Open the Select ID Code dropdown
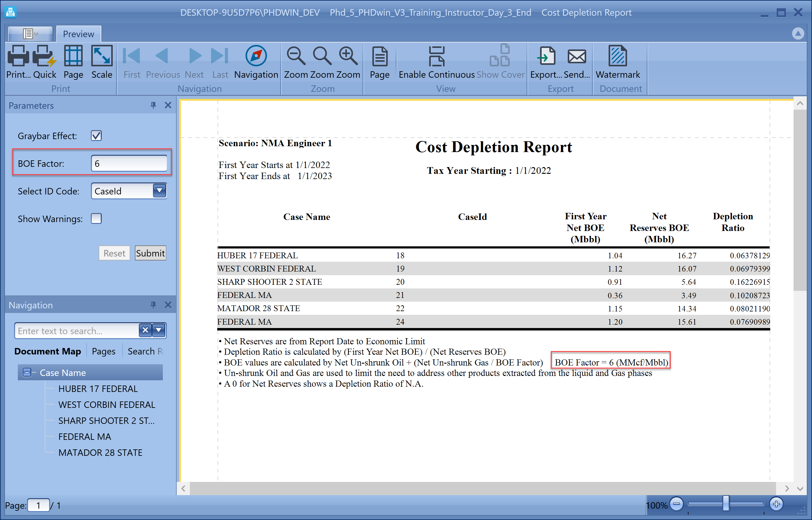The width and height of the screenshot is (812, 520). point(159,191)
